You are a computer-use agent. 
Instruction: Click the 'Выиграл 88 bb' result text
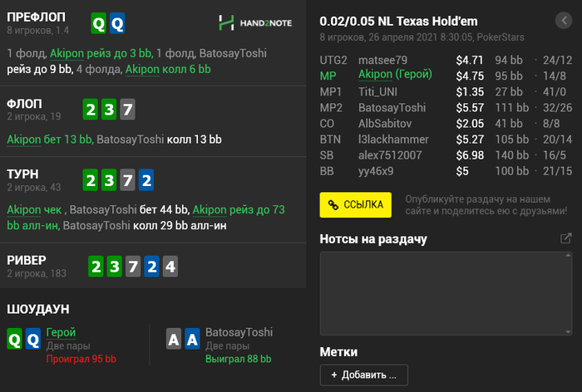pos(239,359)
